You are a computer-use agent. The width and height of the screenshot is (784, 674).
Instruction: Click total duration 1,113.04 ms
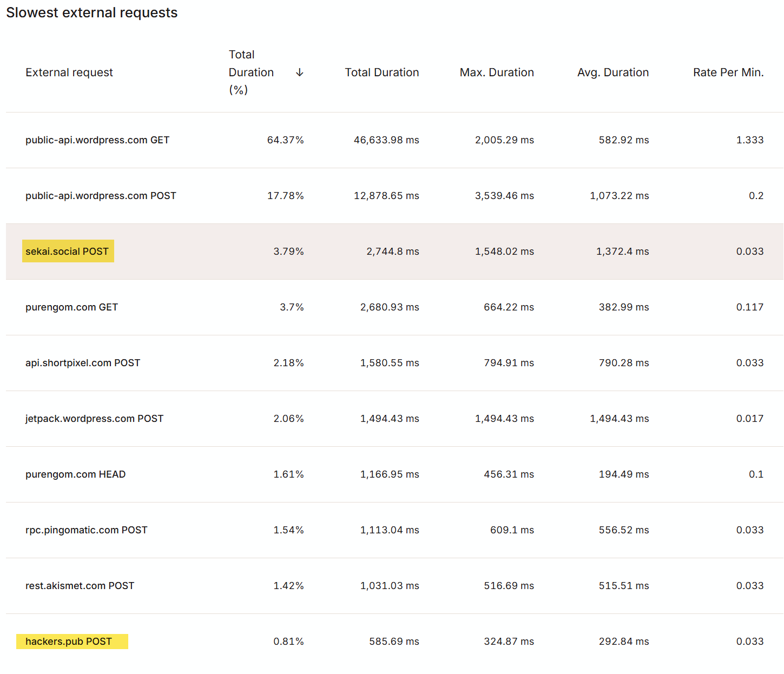point(390,530)
